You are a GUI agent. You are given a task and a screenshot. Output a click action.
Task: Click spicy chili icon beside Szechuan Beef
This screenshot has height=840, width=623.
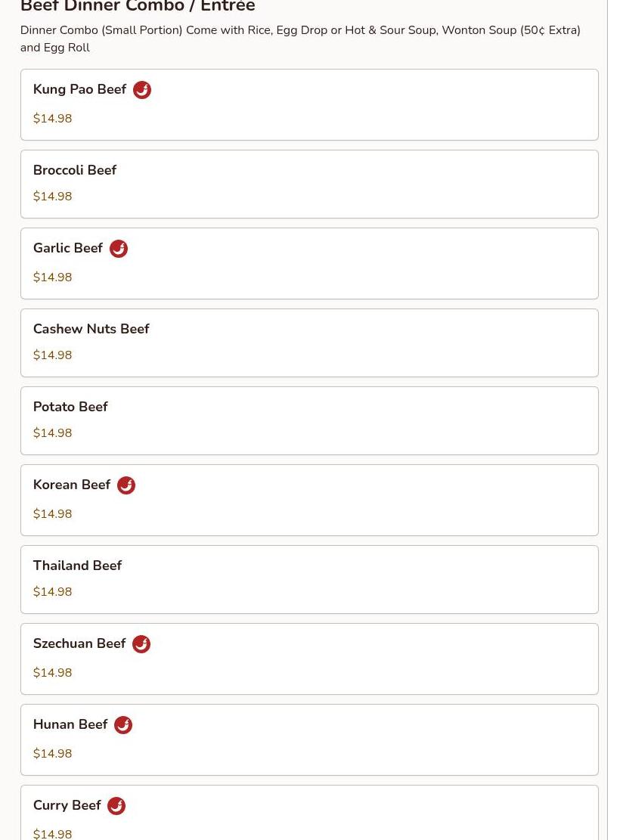coord(141,644)
